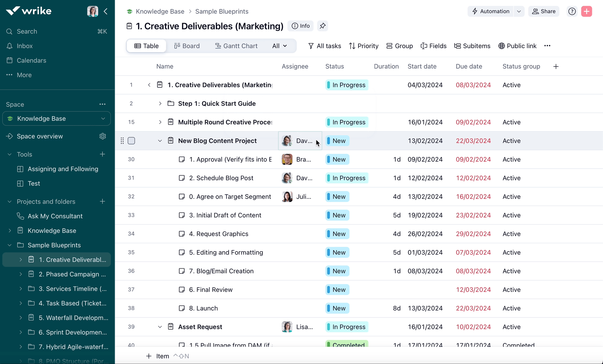
Task: Open Space section three-dot menu
Action: pyautogui.click(x=103, y=104)
